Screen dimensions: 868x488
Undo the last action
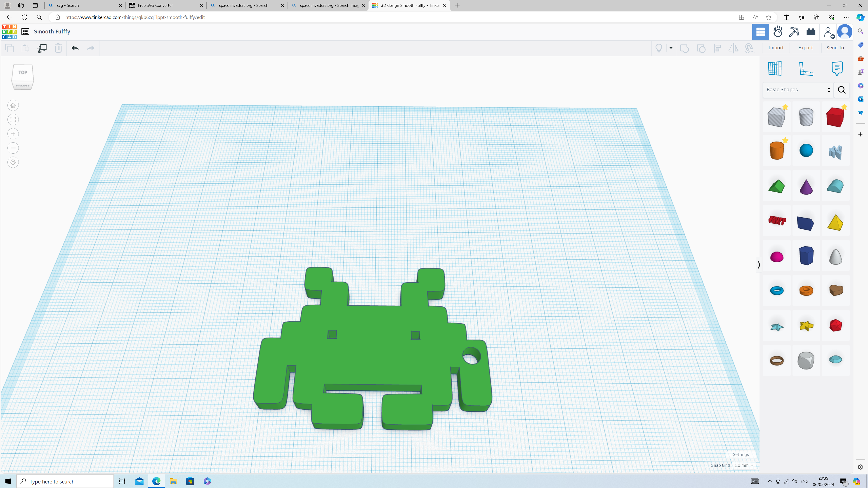click(75, 48)
